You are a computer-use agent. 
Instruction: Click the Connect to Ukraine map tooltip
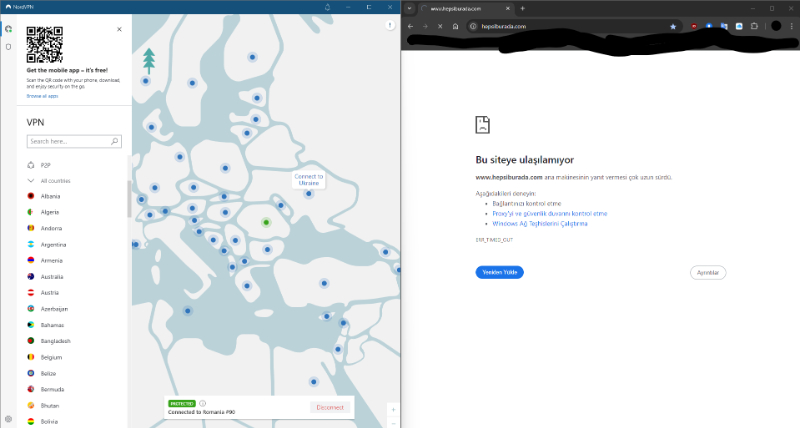[x=309, y=180]
